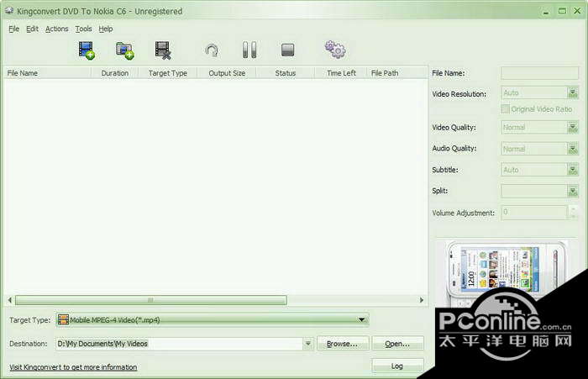
Task: Open the Tools menu
Action: [x=83, y=29]
